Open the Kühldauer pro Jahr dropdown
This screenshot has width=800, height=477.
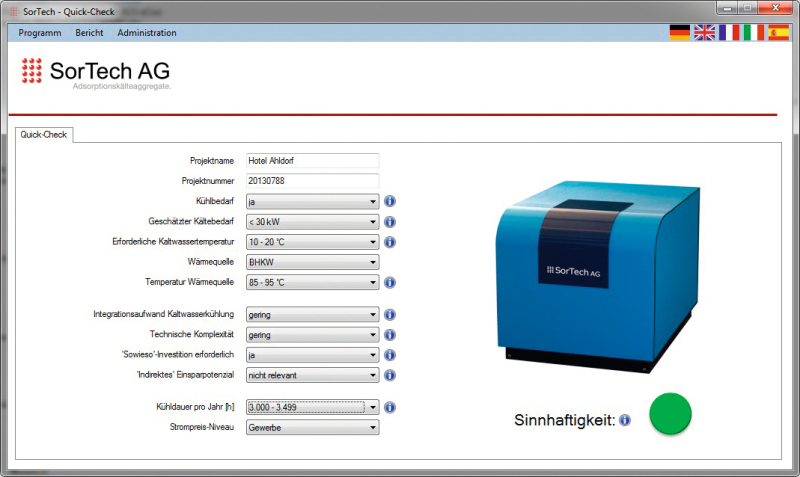tap(312, 407)
